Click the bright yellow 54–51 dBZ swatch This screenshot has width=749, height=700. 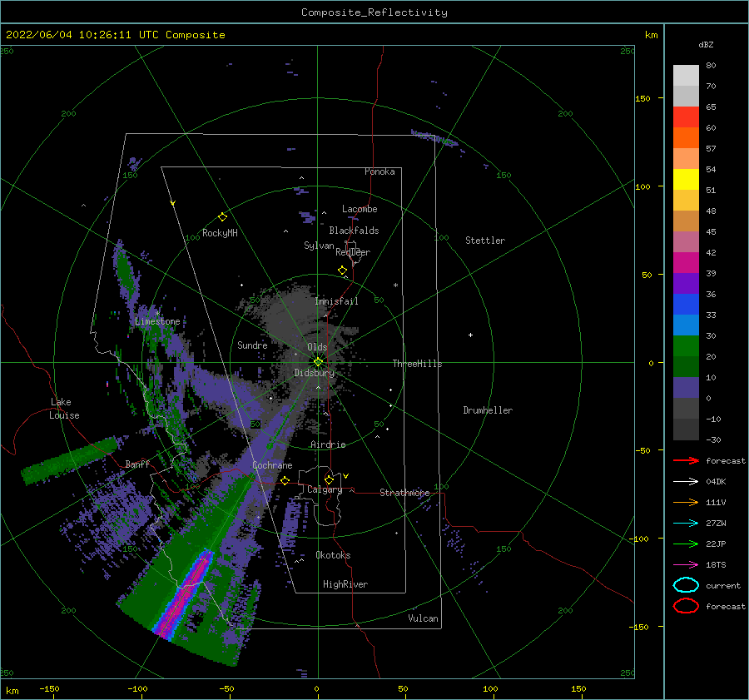686,179
